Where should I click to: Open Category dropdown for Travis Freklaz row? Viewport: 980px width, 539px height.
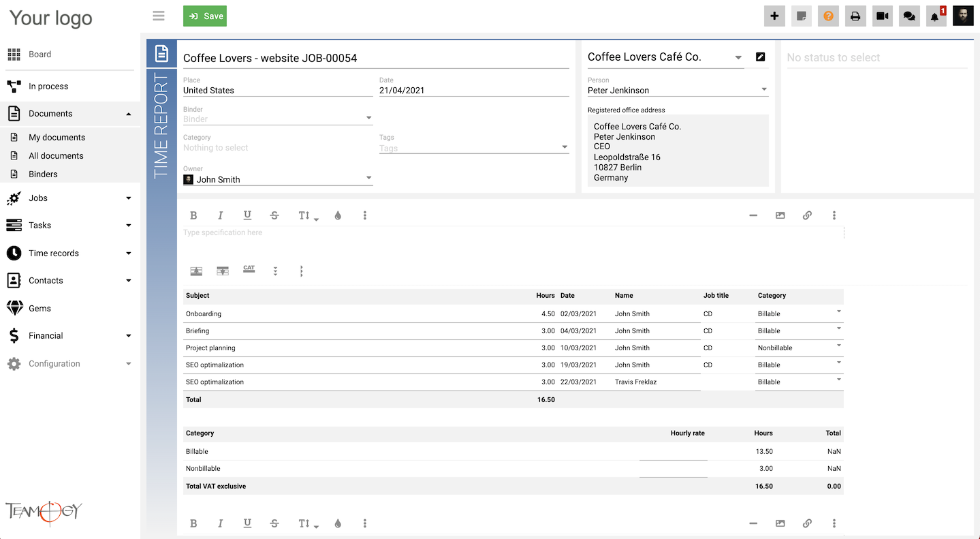[x=800, y=382]
